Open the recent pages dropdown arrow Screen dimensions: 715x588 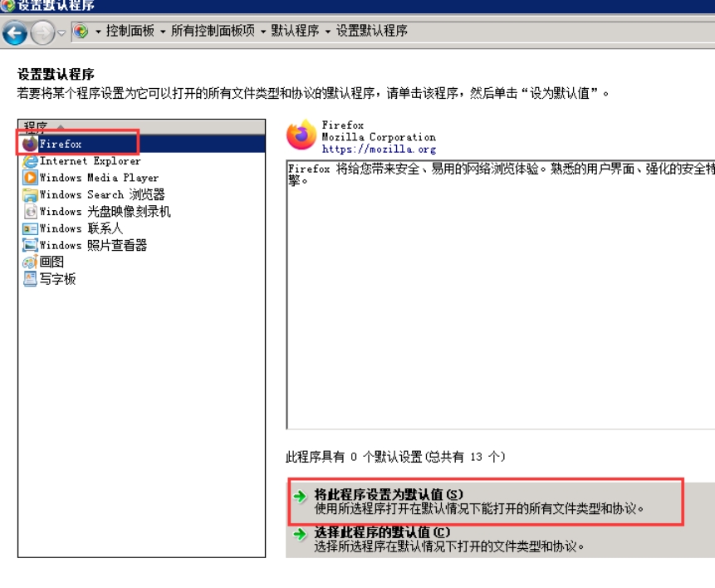coord(61,33)
